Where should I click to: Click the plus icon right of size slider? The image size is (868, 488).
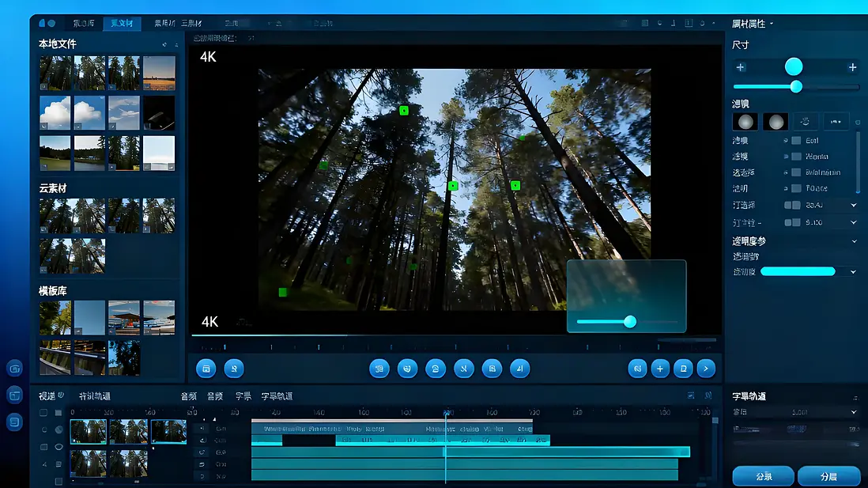852,67
